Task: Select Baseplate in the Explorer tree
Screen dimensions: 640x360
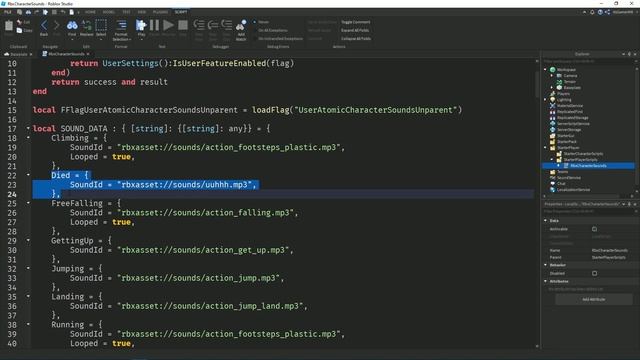Action: 572,88
